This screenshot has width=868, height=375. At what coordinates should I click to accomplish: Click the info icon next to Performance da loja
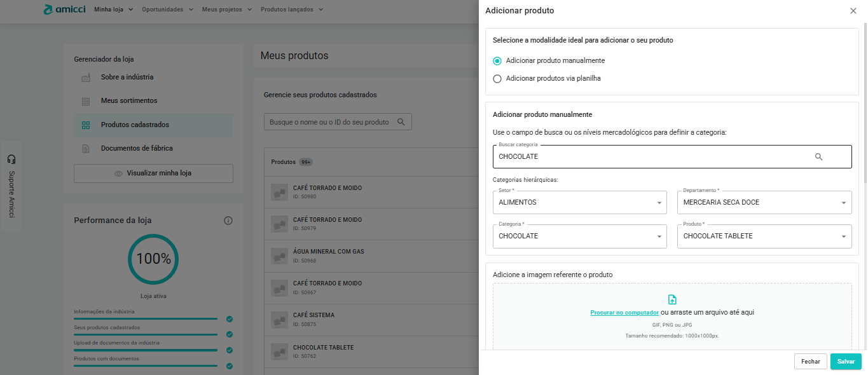[228, 221]
